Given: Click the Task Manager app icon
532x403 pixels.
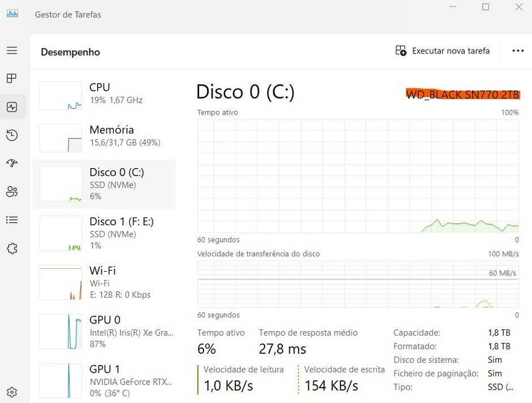Looking at the screenshot, I should pyautogui.click(x=12, y=14).
